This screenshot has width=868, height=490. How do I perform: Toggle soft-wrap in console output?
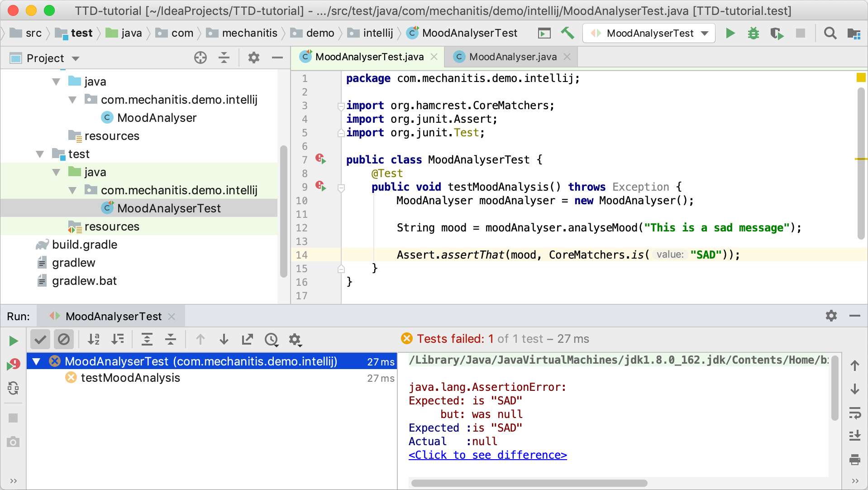(854, 413)
